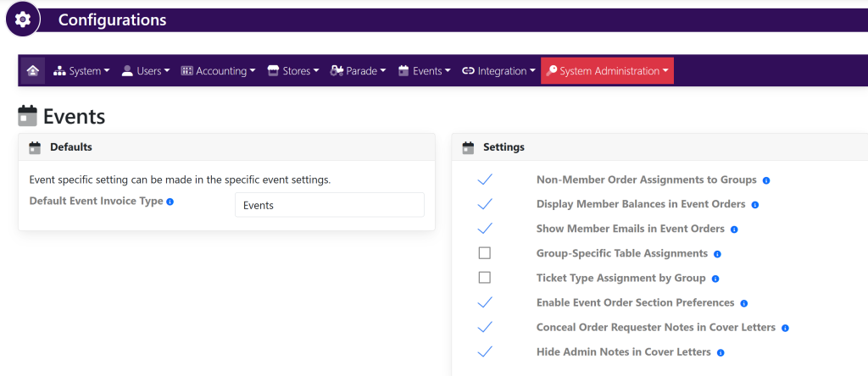Open the Parade menu
The height and width of the screenshot is (376, 868).
[358, 71]
